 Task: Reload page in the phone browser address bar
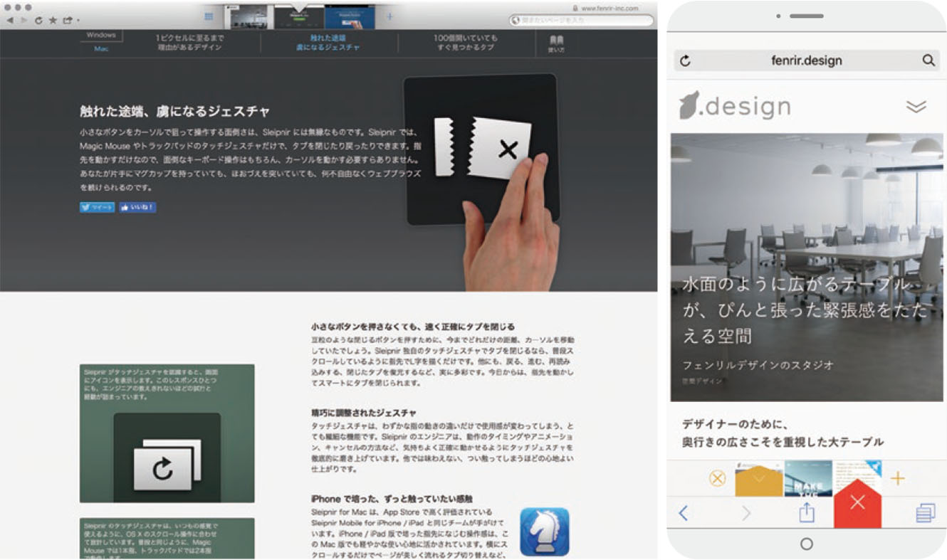pos(685,60)
